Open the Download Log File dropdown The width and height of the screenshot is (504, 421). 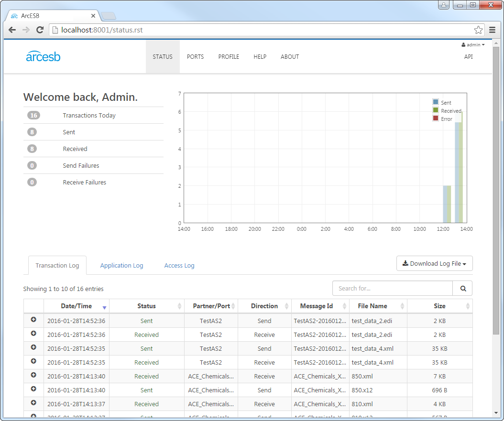pyautogui.click(x=434, y=263)
